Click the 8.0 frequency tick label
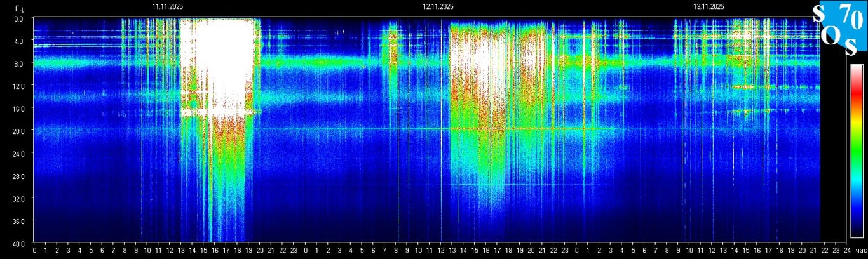The height and width of the screenshot is (259, 868). (19, 64)
